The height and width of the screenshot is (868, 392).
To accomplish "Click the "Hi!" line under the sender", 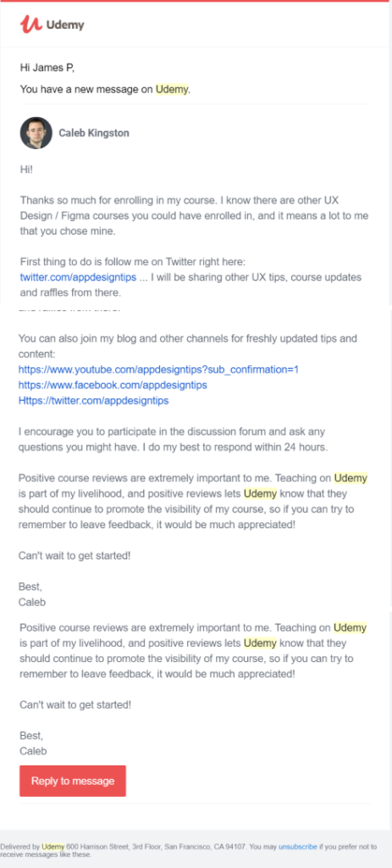I will pyautogui.click(x=26, y=170).
